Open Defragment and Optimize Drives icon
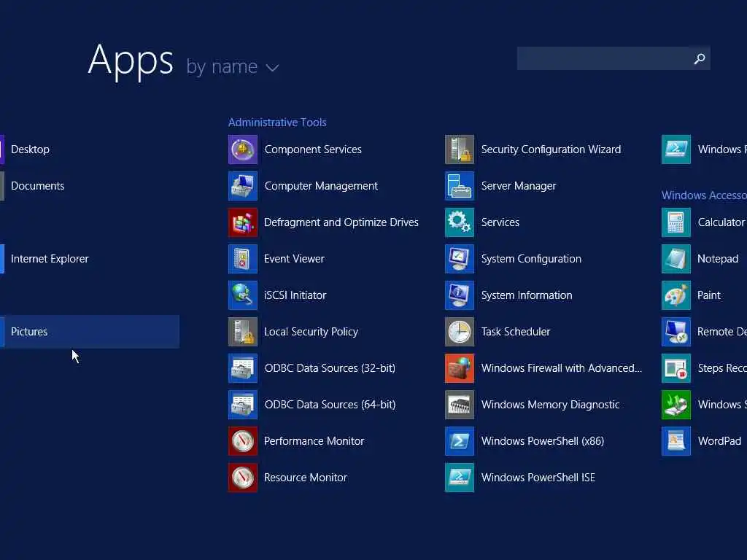The image size is (747, 560). tap(242, 222)
